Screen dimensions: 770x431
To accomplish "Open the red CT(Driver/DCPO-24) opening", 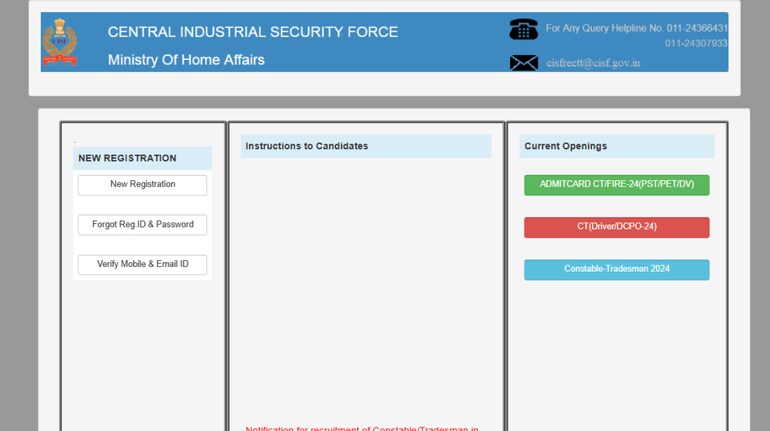I will (x=616, y=227).
